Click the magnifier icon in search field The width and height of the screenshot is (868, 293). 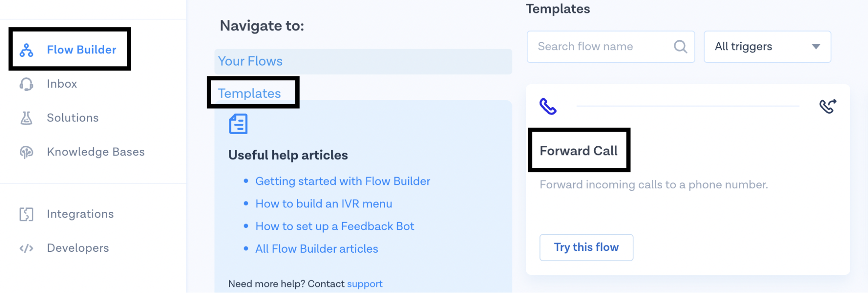point(680,46)
